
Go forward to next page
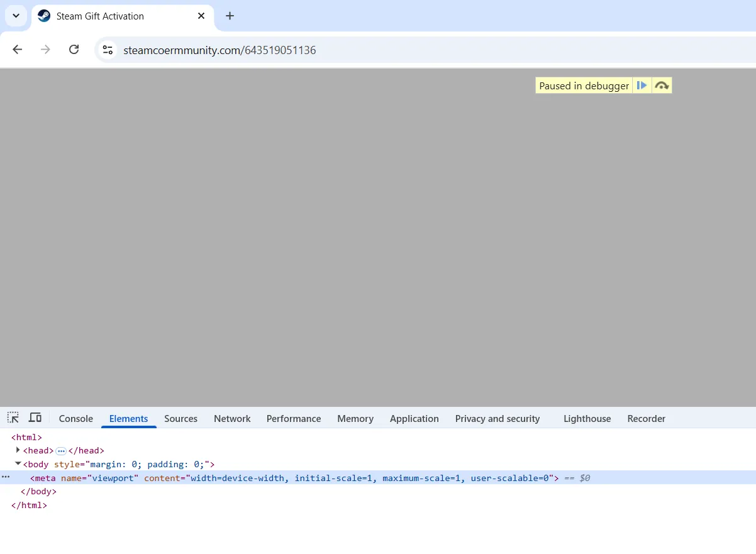click(45, 50)
